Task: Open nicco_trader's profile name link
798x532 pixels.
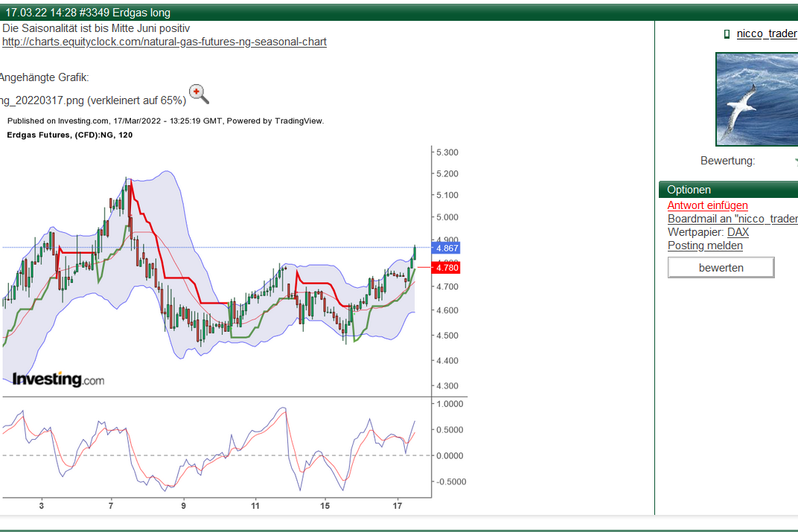Action: [x=767, y=33]
